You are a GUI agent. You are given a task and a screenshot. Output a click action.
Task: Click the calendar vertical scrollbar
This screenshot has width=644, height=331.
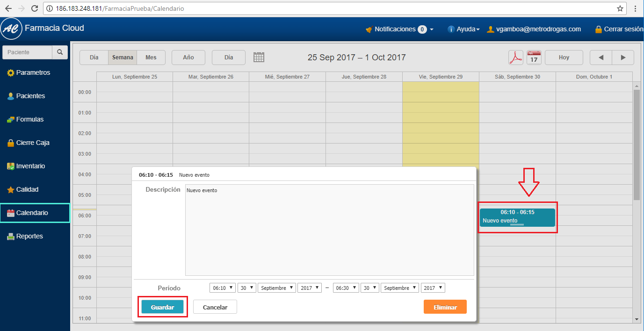pyautogui.click(x=636, y=145)
